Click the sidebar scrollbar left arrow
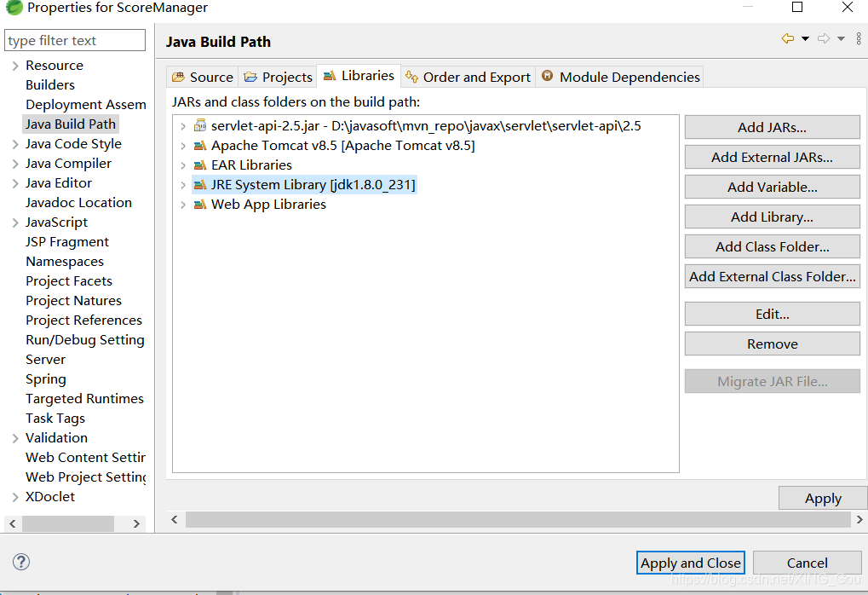868x595 pixels. pos(13,523)
